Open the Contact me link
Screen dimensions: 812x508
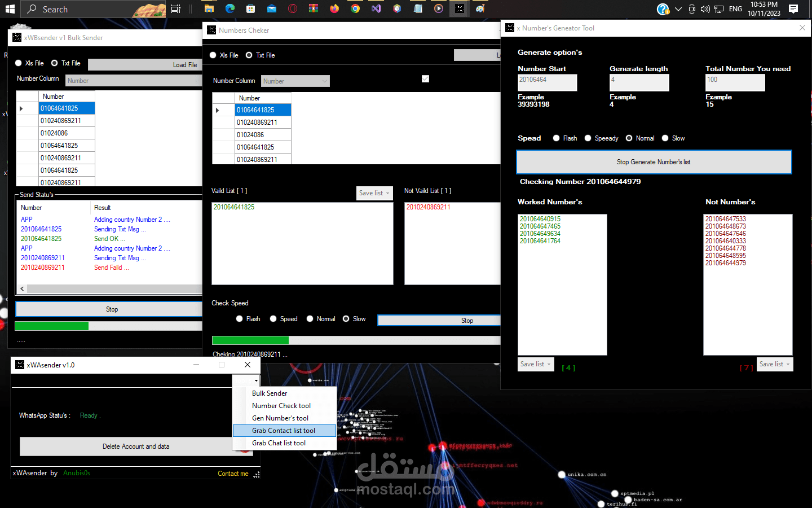(233, 474)
